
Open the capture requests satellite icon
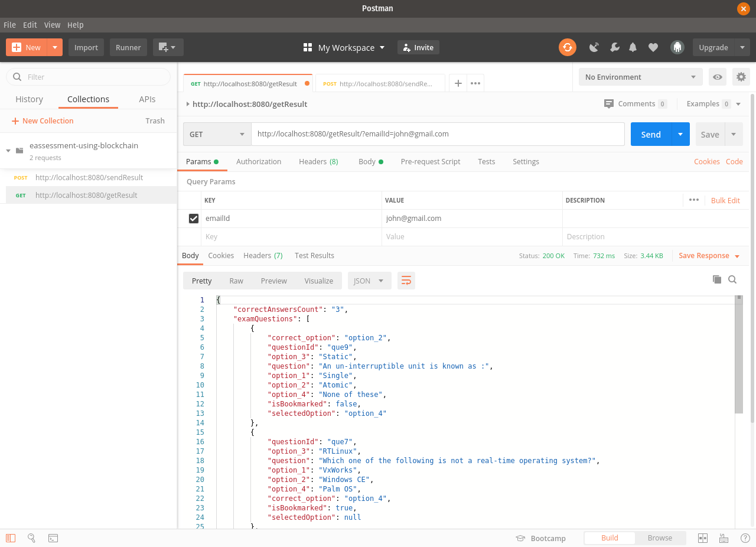[x=594, y=47]
